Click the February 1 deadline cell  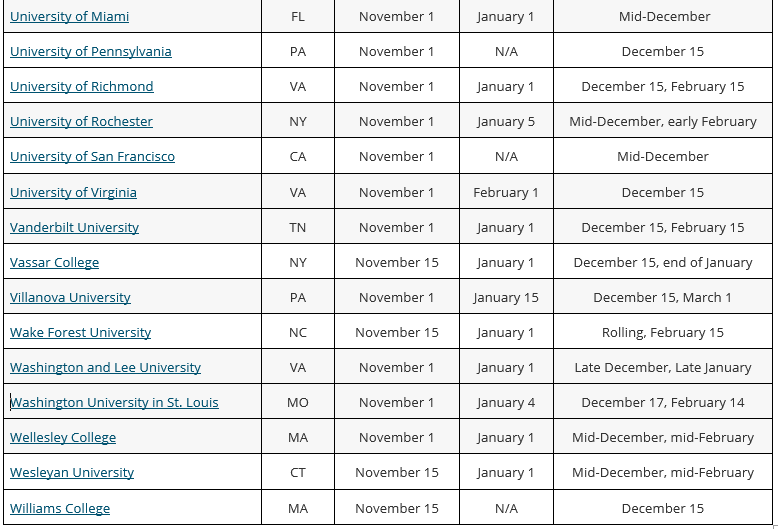506,193
